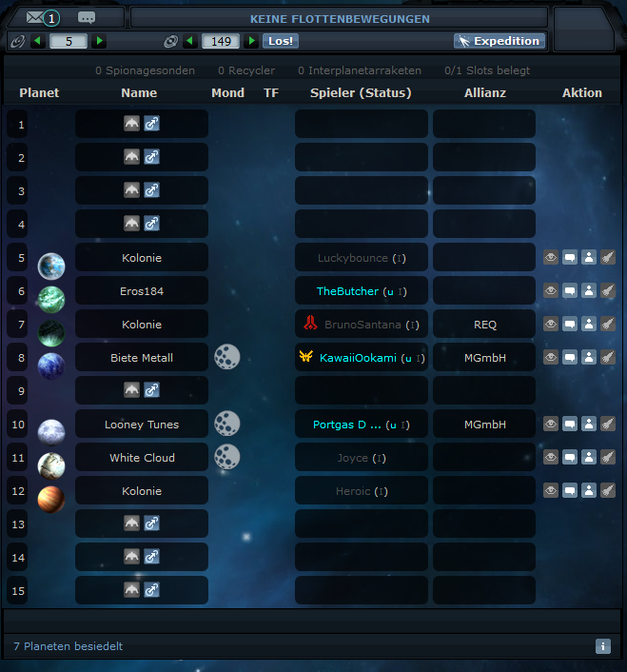Click position 1 blue discoverer icon
The width and height of the screenshot is (627, 672).
(151, 124)
